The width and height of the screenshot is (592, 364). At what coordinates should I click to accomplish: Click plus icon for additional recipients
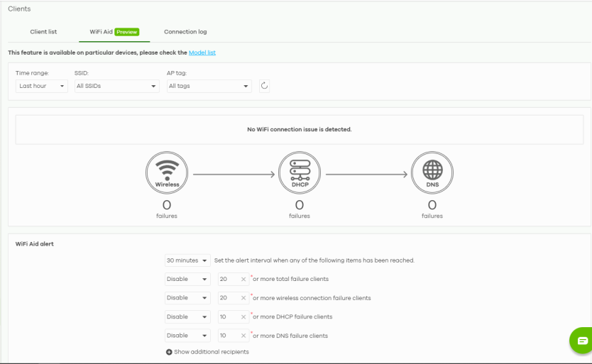pyautogui.click(x=169, y=352)
